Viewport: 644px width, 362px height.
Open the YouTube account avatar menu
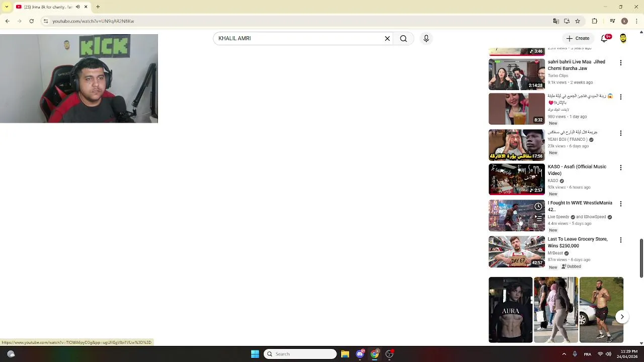pos(623,38)
